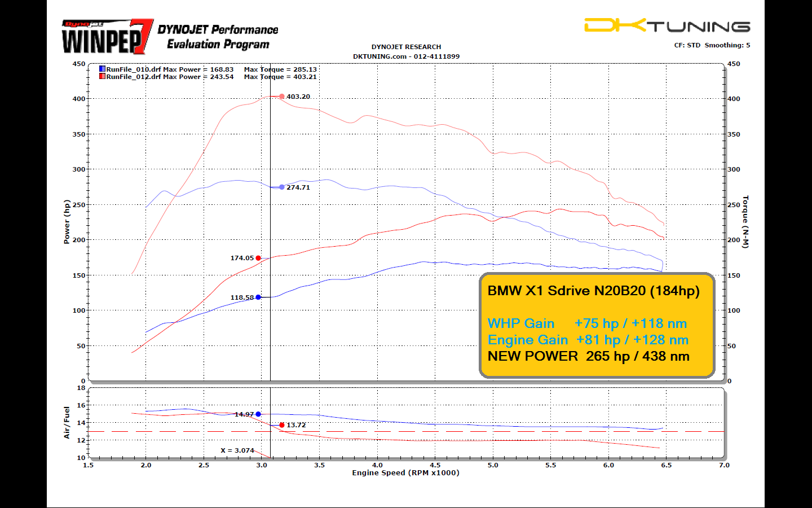Viewport: 812px width, 508px height.
Task: Click the BMW X1 Sdrive title text
Action: pyautogui.click(x=593, y=291)
